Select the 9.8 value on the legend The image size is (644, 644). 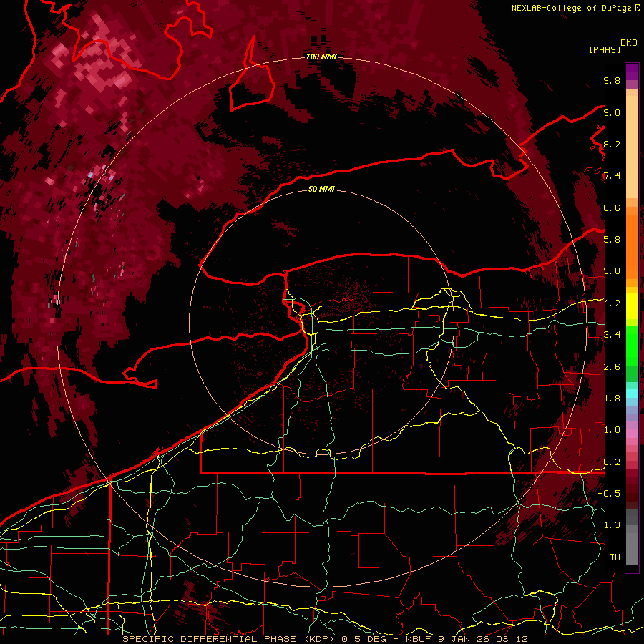[x=612, y=80]
